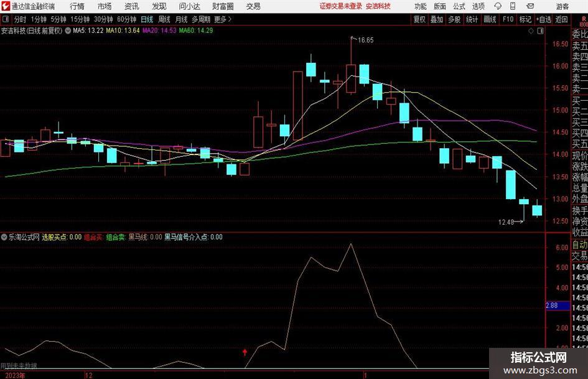Click the 2023年 time axis label

pyautogui.click(x=16, y=375)
